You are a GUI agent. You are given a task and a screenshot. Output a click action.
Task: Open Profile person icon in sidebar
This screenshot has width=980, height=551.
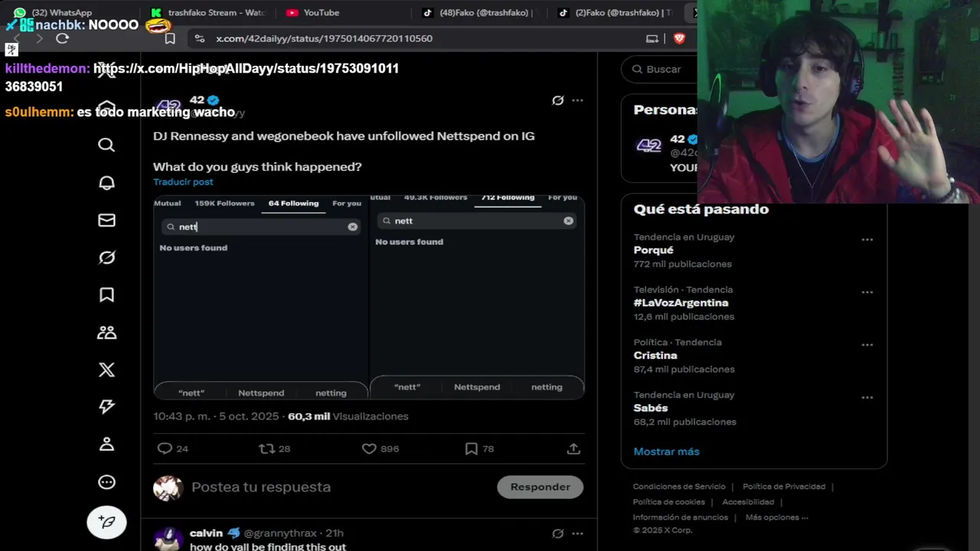click(106, 444)
